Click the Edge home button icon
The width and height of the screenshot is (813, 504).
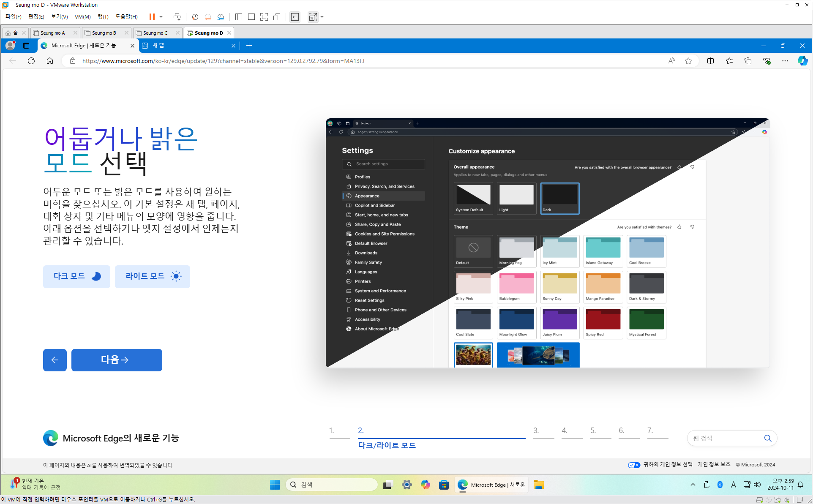click(x=50, y=61)
